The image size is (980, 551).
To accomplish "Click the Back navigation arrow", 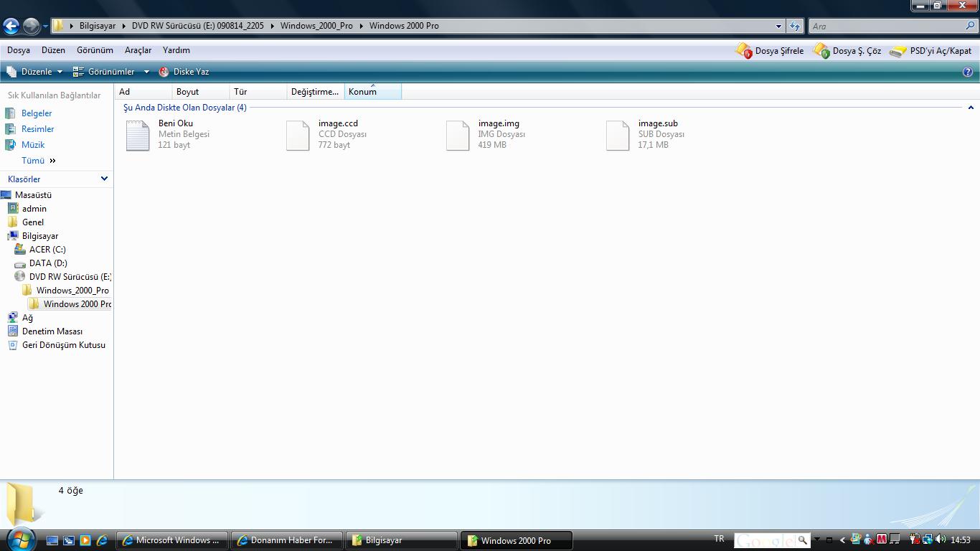I will (x=11, y=26).
